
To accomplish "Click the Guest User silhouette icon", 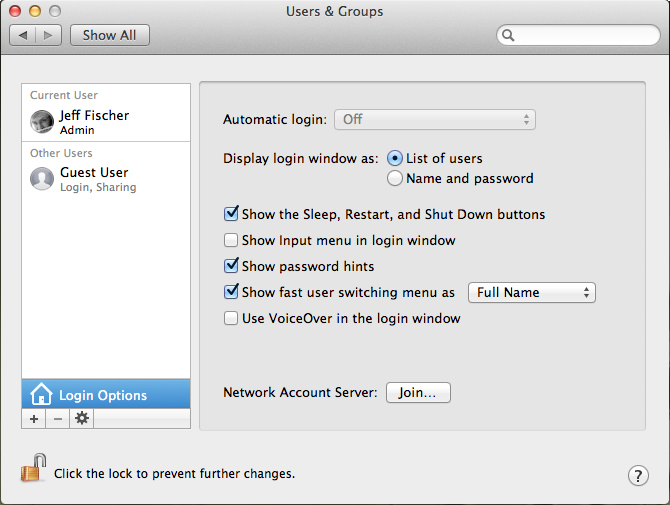I will point(42,179).
